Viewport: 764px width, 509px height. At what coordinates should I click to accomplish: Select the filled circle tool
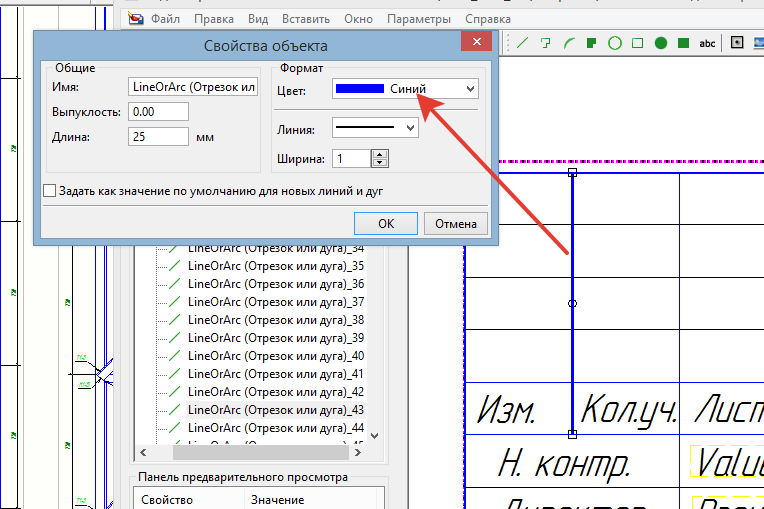(x=661, y=43)
